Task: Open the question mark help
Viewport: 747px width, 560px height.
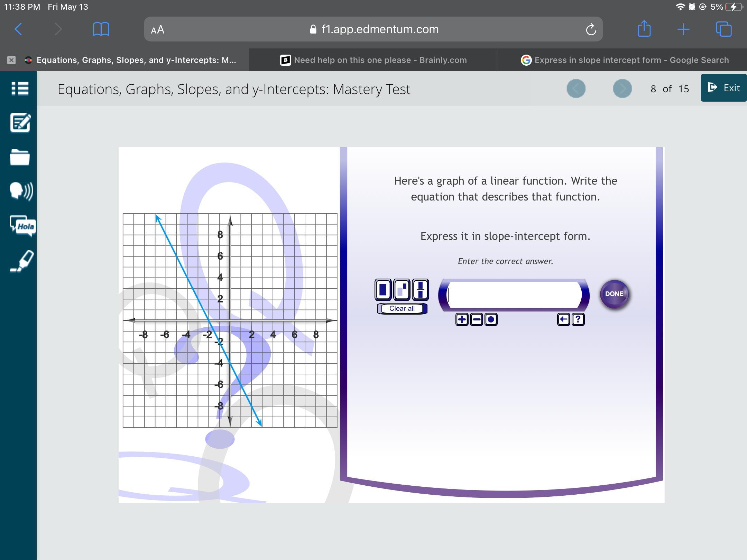Action: 578,319
